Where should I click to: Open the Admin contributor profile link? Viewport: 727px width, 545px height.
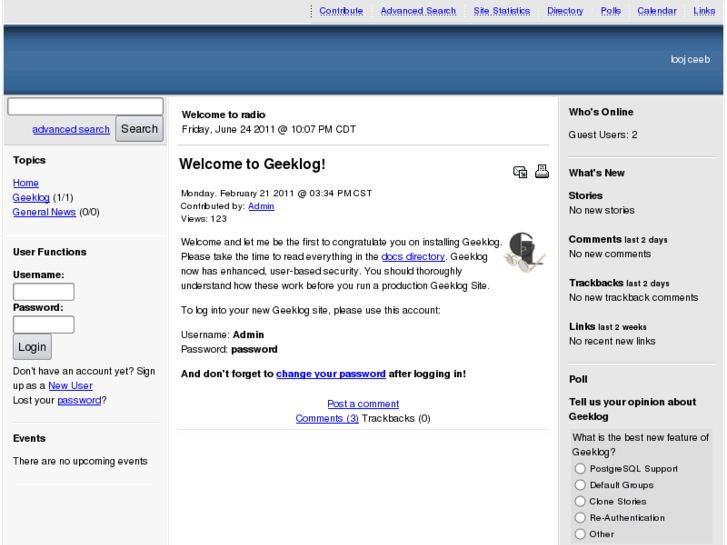(261, 206)
